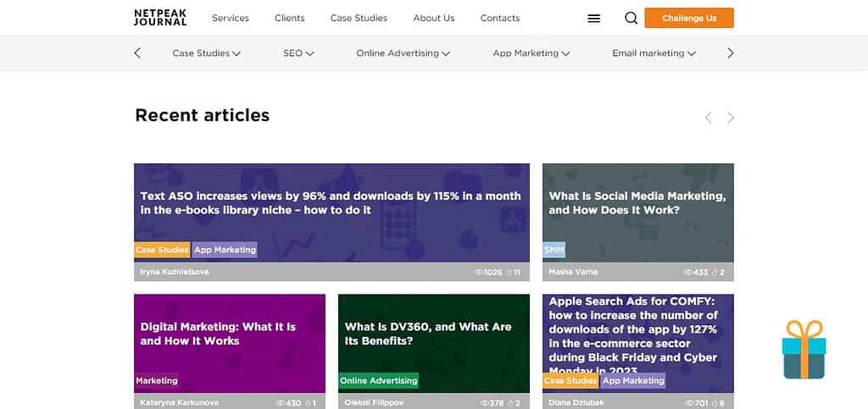The width and height of the screenshot is (868, 409).
Task: Click Case Studies tag on Text ASO card
Action: 162,250
